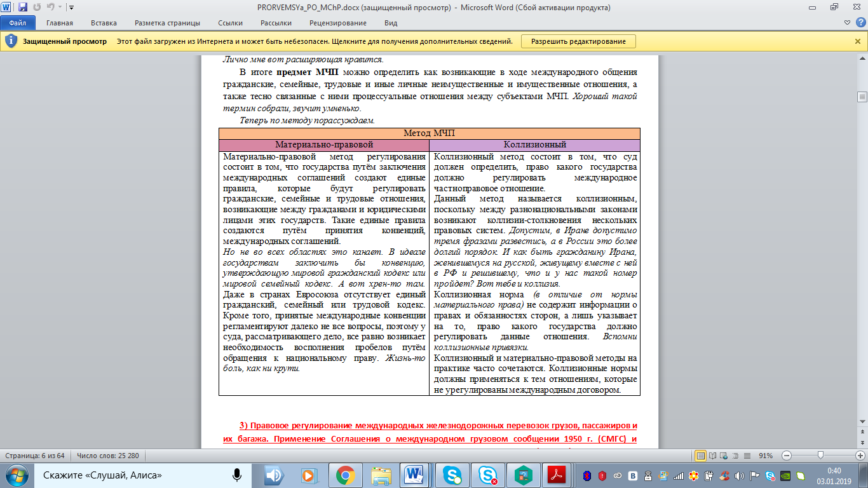
Task: Click the green hexagon app taskbar icon
Action: (524, 475)
